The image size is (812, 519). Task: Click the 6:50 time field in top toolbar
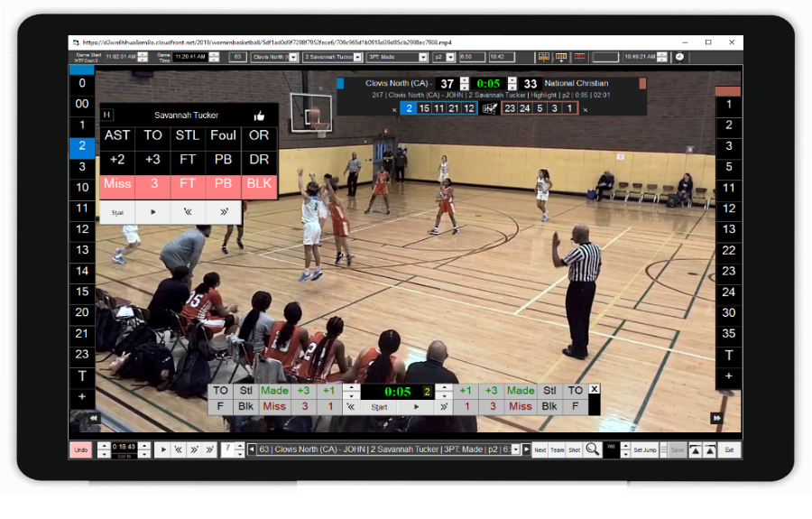(471, 57)
